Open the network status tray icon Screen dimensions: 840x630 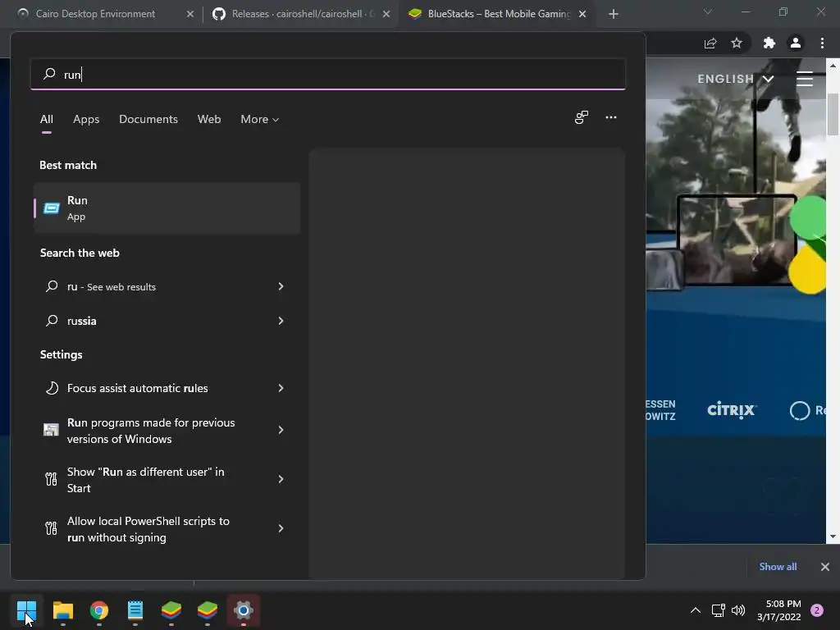point(718,610)
